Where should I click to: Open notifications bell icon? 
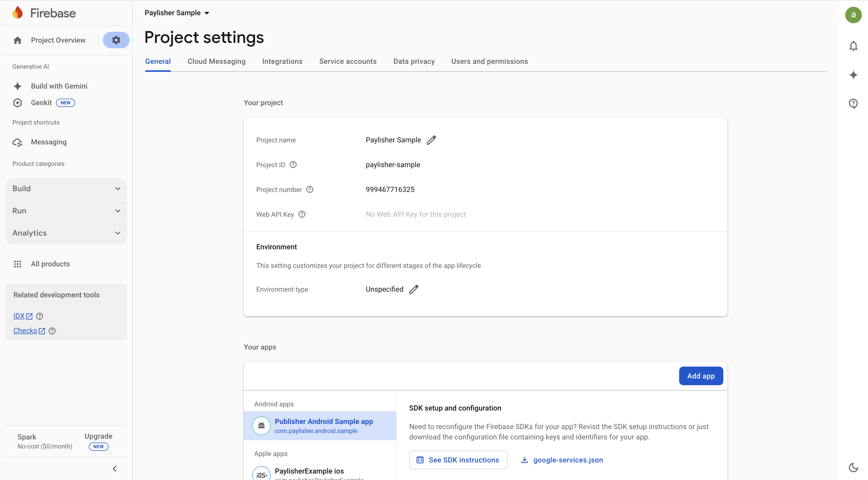[x=853, y=46]
